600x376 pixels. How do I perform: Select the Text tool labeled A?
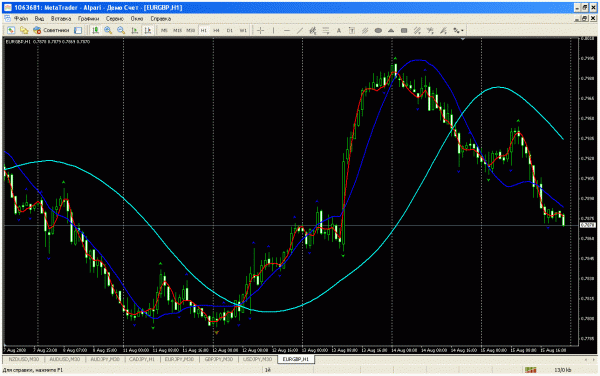click(x=339, y=30)
